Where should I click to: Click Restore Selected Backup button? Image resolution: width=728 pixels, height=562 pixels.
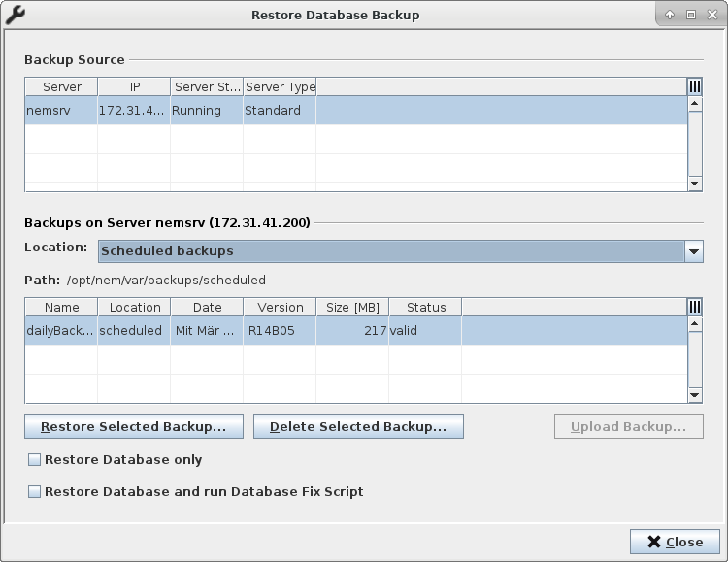134,427
